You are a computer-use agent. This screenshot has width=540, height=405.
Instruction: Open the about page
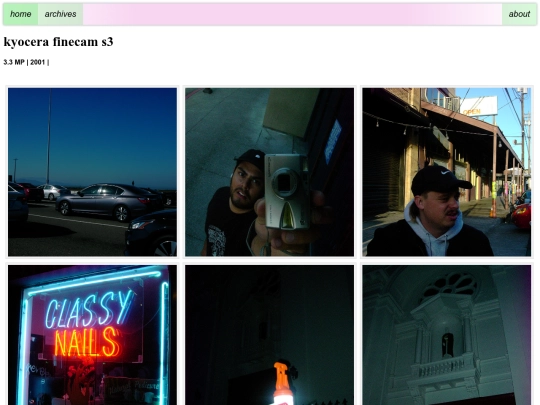point(519,14)
